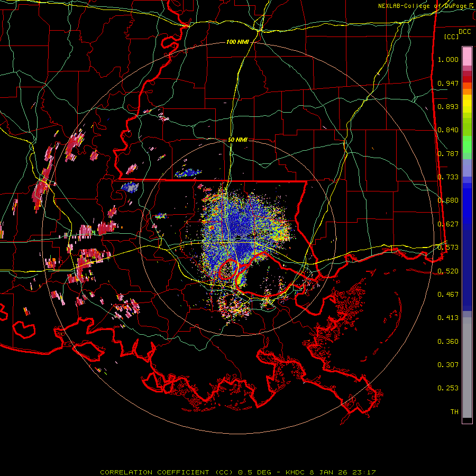
Task: Click the 0.733 scale value
Action: [x=448, y=177]
